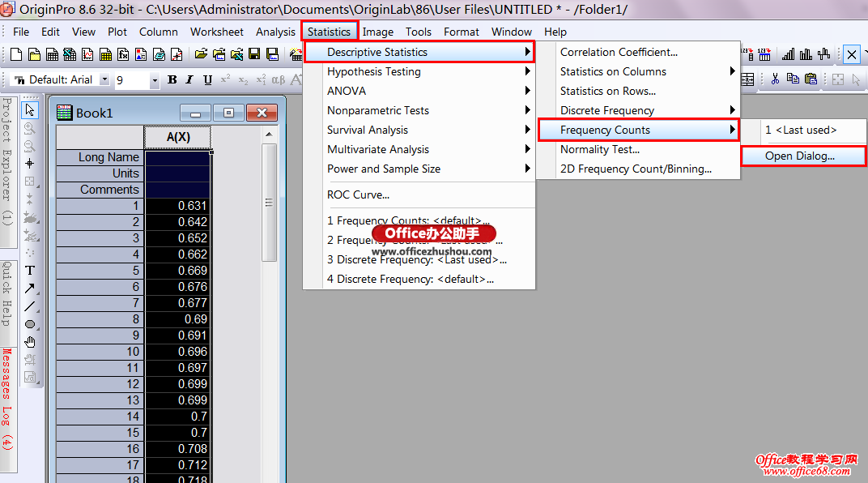The height and width of the screenshot is (483, 868).
Task: Click the Open Template icon
Action: point(219,54)
